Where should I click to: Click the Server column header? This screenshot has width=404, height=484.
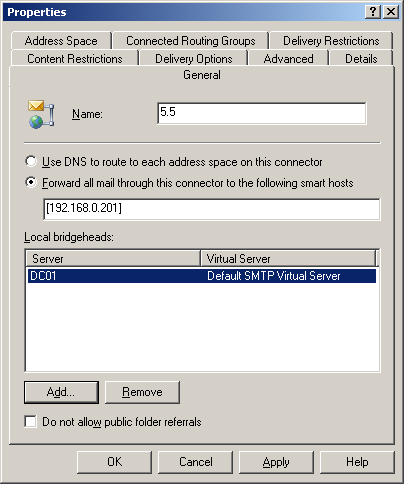point(113,259)
